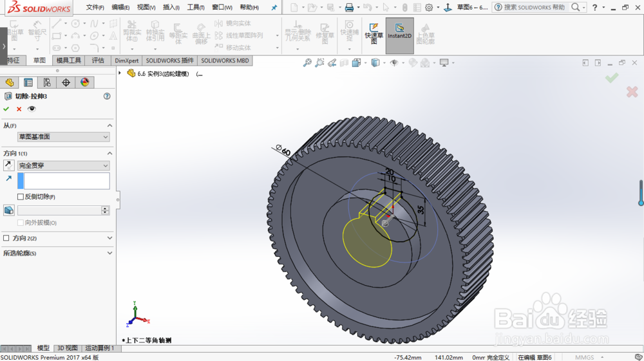Confirm the cut-extrude with green checkmark in panel
644x361 pixels.
click(x=6, y=109)
